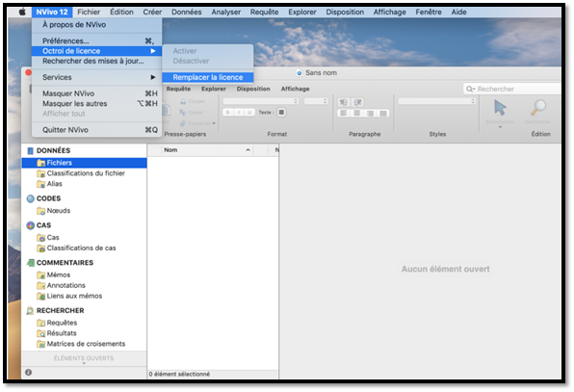Click the Nœuds folder icon
Viewport: 574px width, 392px height.
[x=41, y=211]
